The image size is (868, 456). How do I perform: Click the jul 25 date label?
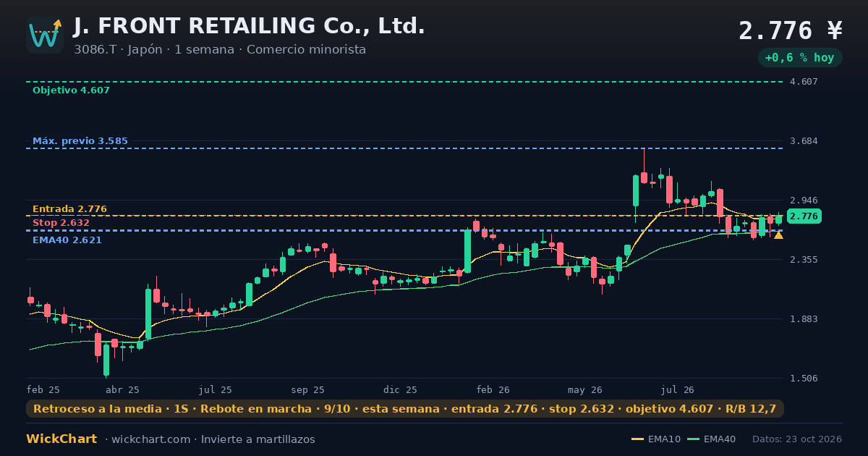[216, 390]
